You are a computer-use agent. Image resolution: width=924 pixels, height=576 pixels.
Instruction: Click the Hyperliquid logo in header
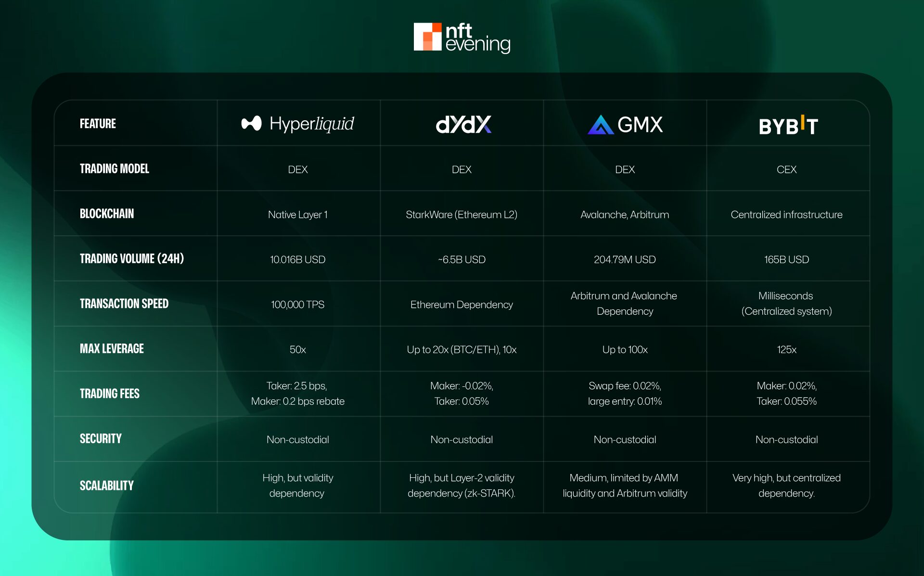point(298,124)
